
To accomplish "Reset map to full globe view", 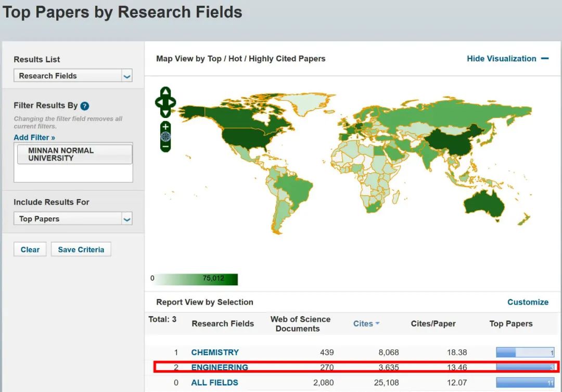I will click(x=165, y=137).
